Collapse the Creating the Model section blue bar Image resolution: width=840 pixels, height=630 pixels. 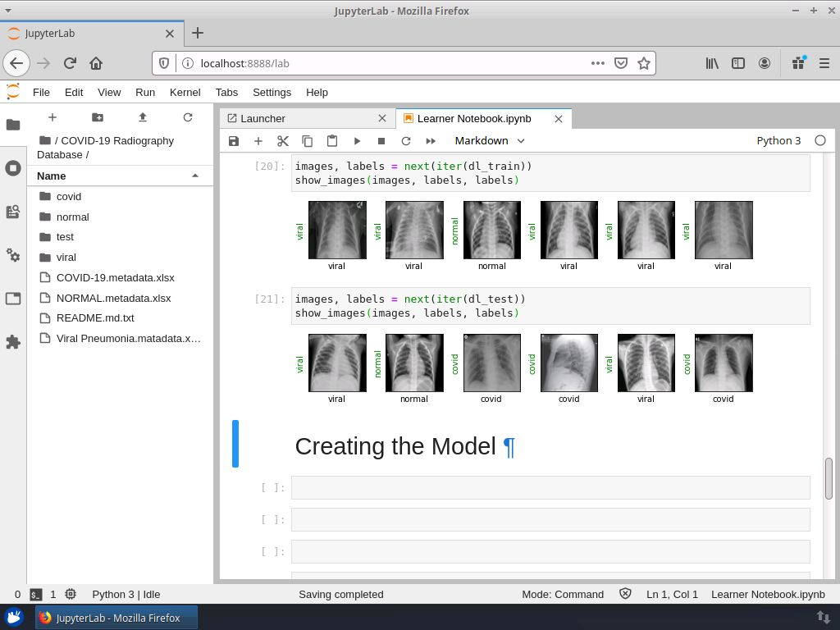pos(235,444)
